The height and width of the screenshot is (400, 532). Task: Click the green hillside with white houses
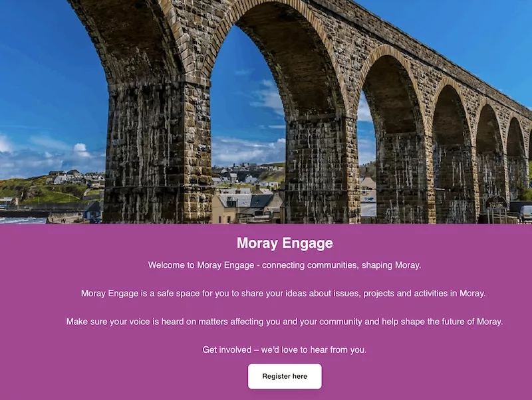click(51, 188)
